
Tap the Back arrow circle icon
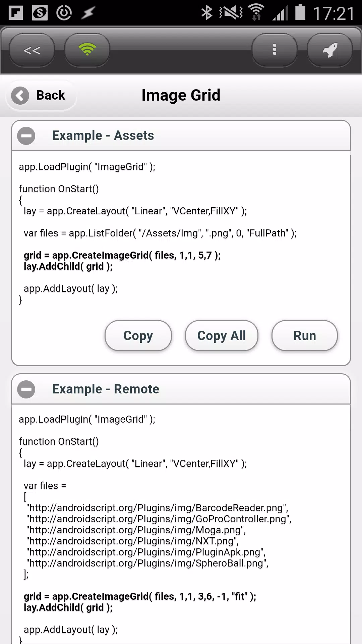20,96
